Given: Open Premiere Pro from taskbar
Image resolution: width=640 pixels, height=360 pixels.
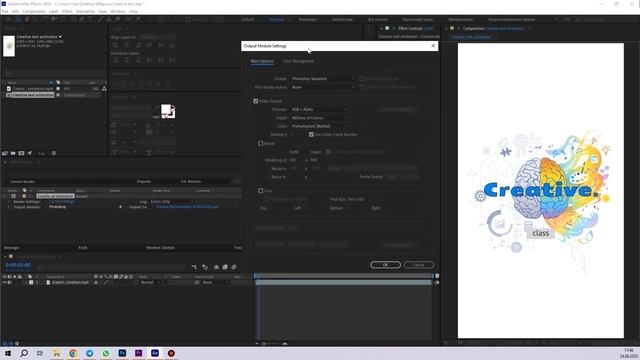Looking at the screenshot, I should pyautogui.click(x=138, y=353).
